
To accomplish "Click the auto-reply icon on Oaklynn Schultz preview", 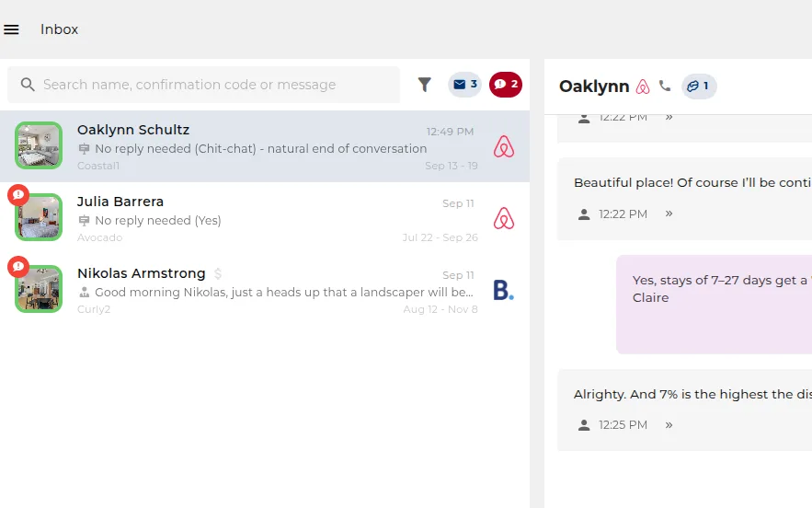I will pos(84,149).
